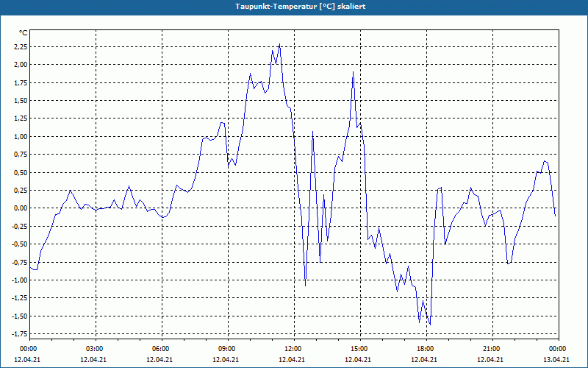Viewport: 588px width, 368px height.
Task: Click the '-1,25' y-axis label
Action: coord(21,298)
